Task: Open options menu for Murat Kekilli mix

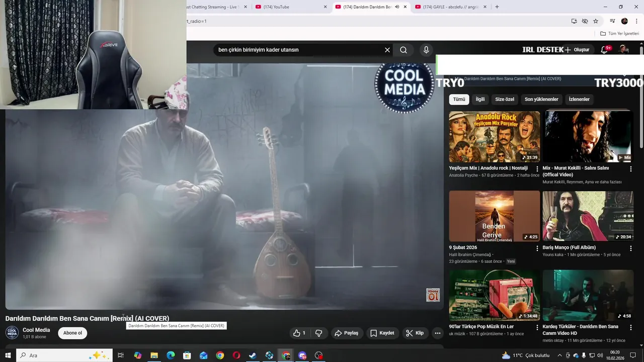Action: click(630, 169)
